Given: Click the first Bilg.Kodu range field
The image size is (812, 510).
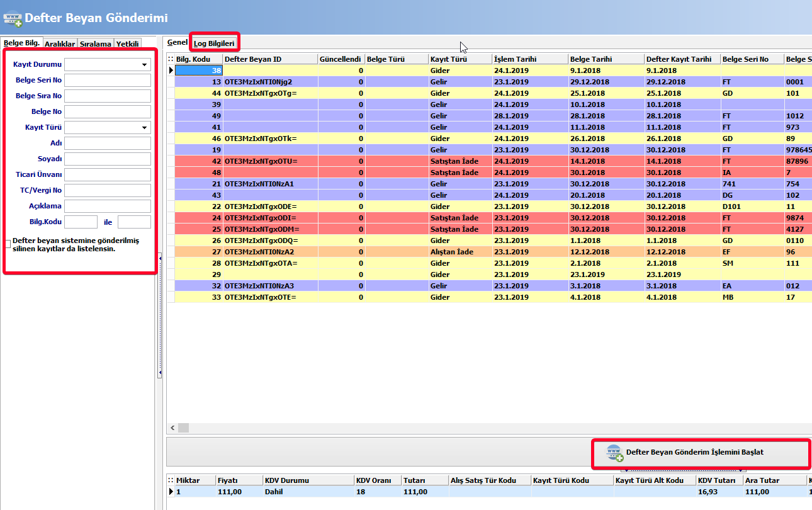Looking at the screenshot, I should [81, 222].
